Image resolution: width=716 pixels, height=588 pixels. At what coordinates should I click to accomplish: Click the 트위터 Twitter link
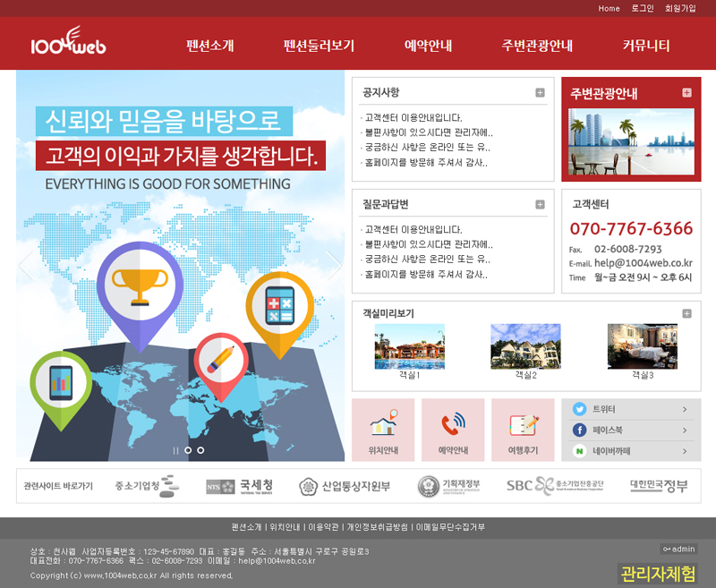[631, 409]
